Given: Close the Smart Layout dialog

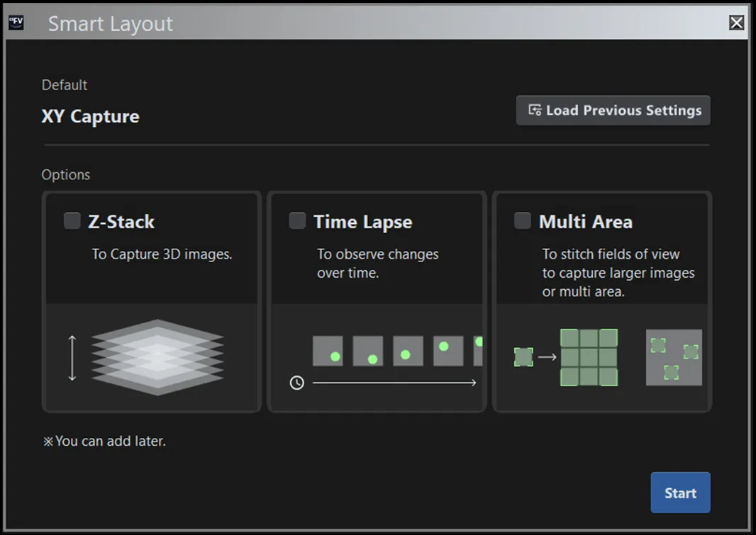Looking at the screenshot, I should [736, 22].
